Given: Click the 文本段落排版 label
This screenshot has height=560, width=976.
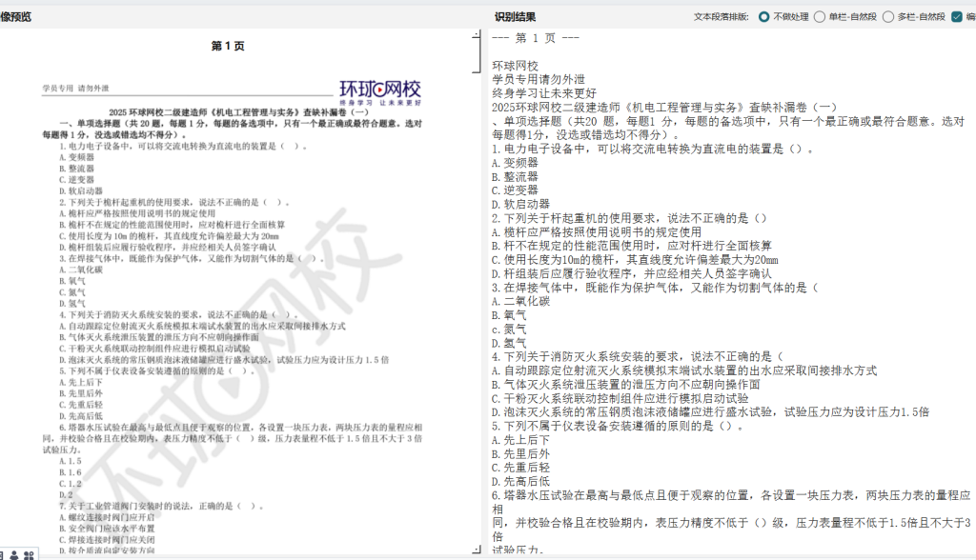Looking at the screenshot, I should 722,17.
